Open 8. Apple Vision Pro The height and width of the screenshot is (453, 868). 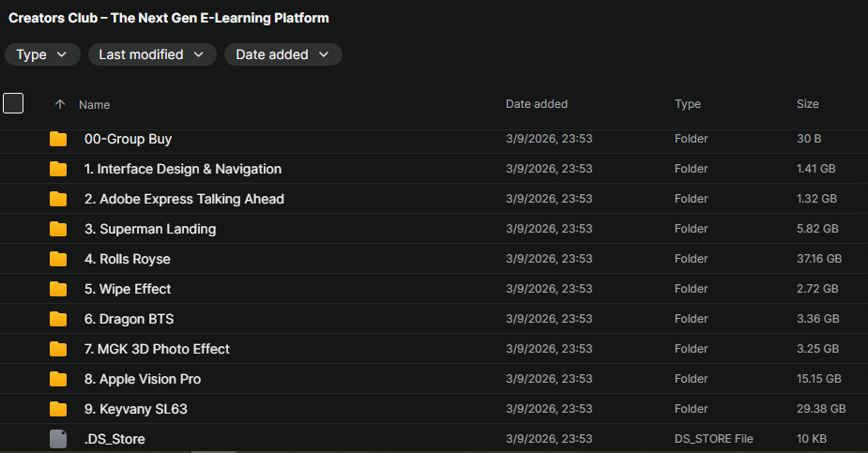(x=143, y=379)
